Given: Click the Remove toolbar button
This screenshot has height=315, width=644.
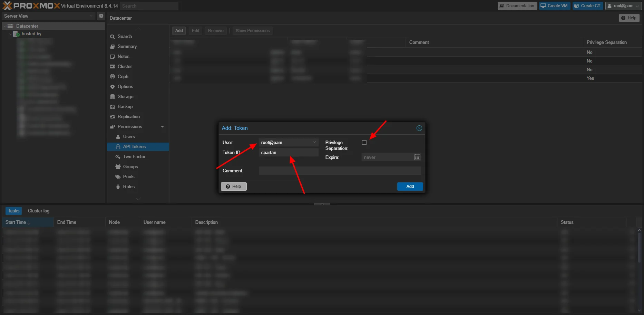Looking at the screenshot, I should 216,31.
